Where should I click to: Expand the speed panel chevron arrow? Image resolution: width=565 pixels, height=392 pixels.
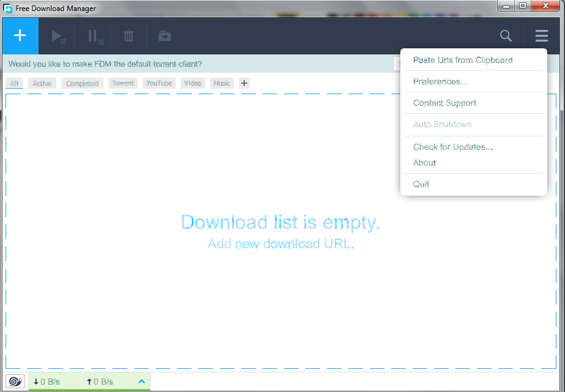point(141,381)
